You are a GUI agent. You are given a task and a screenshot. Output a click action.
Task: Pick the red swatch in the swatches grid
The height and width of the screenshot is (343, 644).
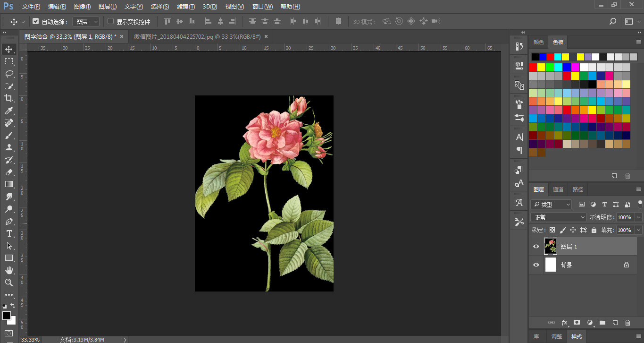tap(533, 67)
